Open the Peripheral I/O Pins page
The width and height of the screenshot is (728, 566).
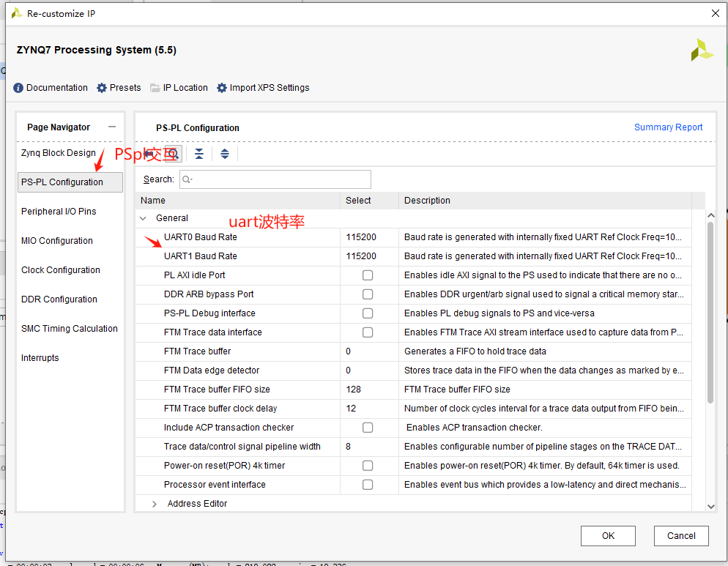tap(59, 212)
